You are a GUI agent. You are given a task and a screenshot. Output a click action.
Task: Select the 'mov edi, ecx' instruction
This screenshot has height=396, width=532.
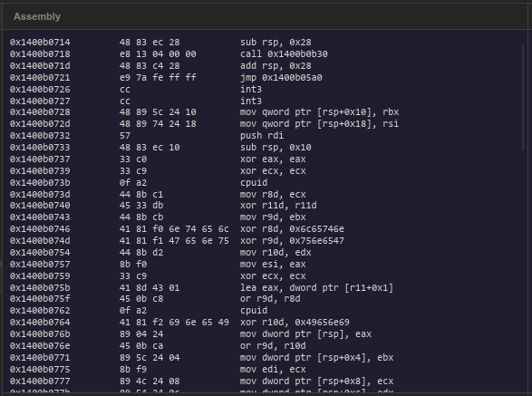tap(273, 370)
